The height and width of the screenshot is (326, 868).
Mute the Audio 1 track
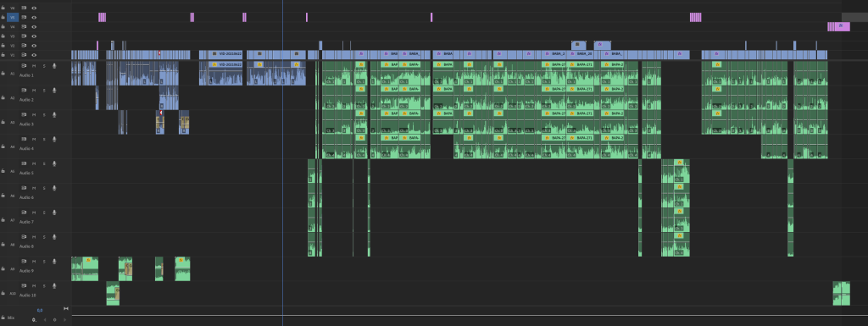[x=34, y=66]
